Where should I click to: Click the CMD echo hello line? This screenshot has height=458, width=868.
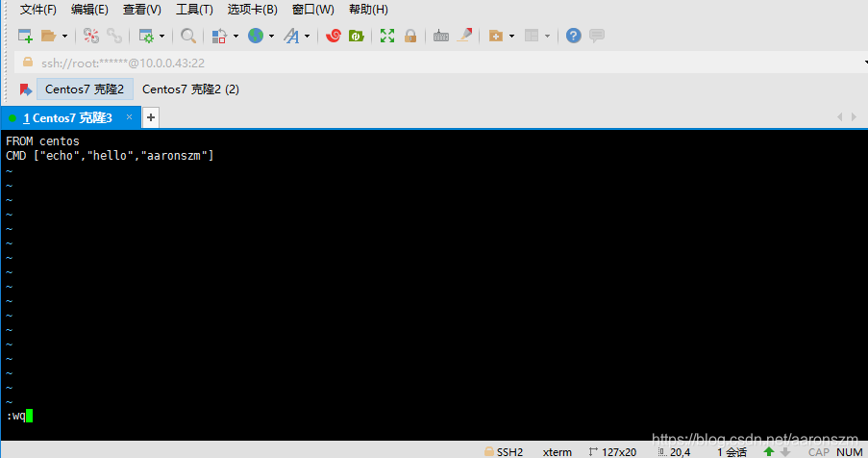point(110,156)
